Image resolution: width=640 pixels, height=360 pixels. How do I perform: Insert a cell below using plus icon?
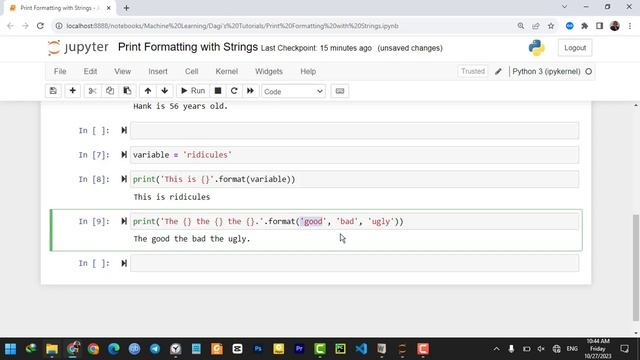click(73, 91)
